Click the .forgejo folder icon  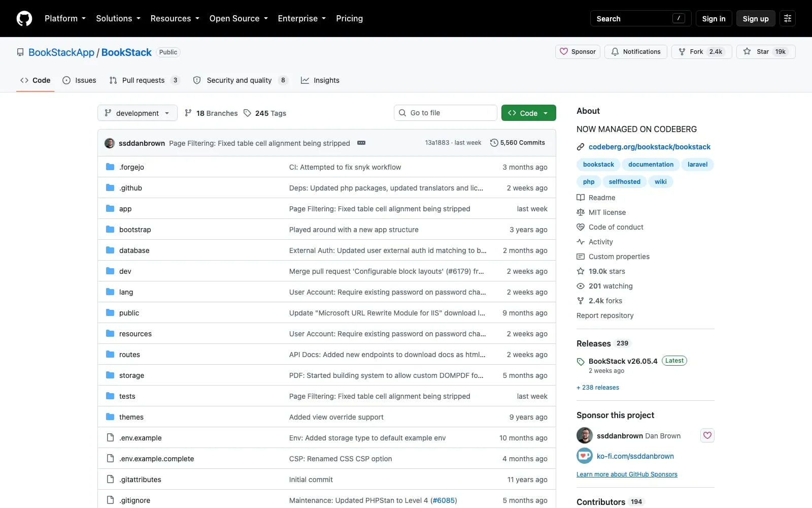(110, 167)
